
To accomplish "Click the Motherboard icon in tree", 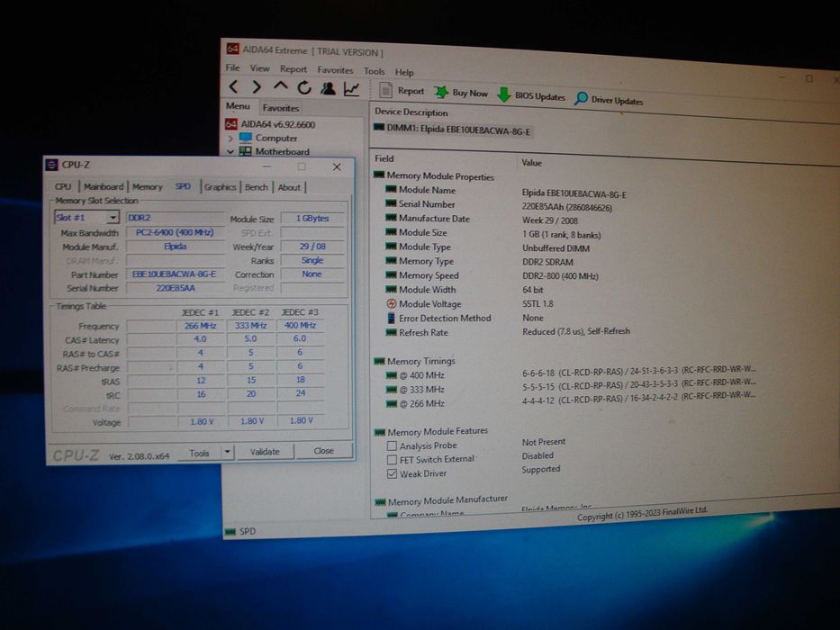I will click(x=245, y=151).
